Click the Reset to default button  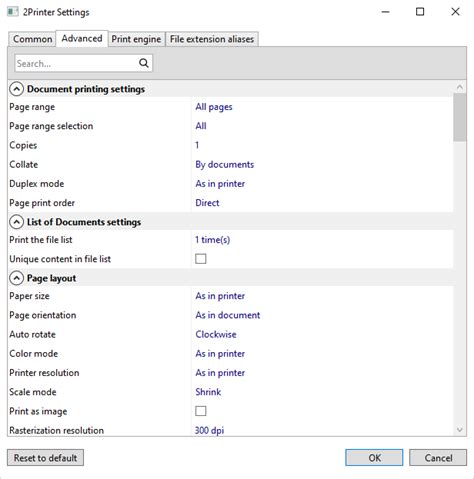click(45, 458)
